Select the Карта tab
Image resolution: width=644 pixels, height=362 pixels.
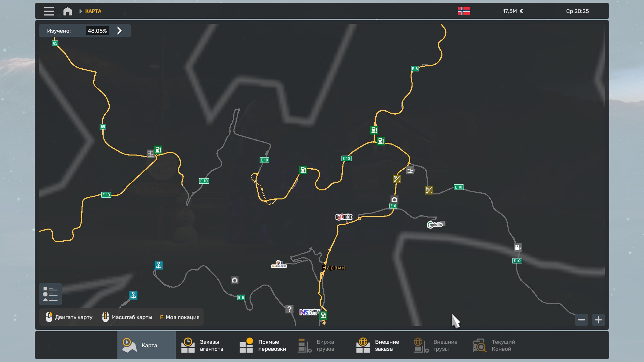point(147,345)
